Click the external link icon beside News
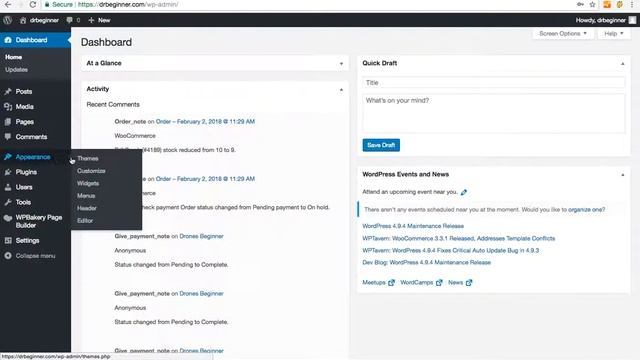 click(x=469, y=282)
